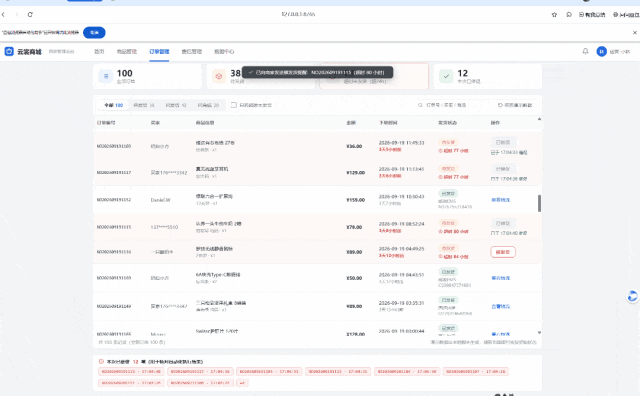Click the 云客商城 logo icon

coord(9,51)
